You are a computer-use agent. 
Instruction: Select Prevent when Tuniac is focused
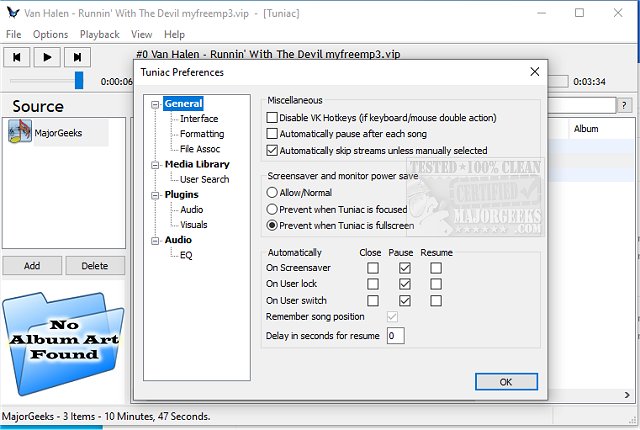(x=272, y=209)
